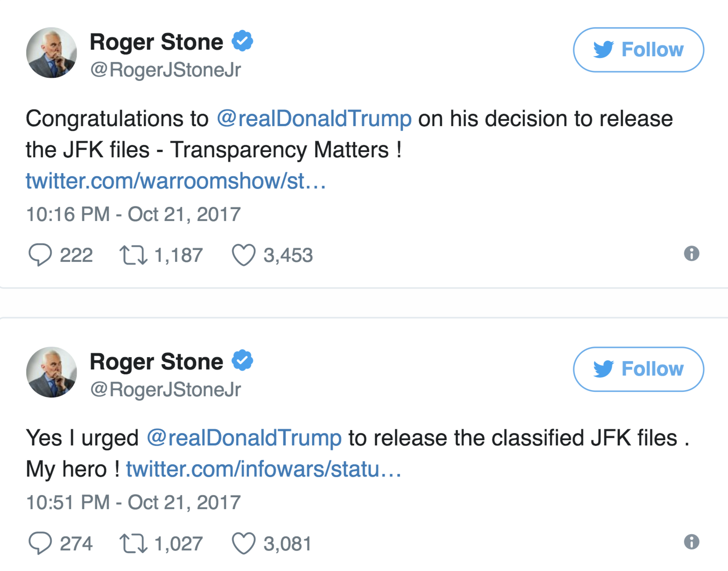Open the twitter.com/warroomshow link
The height and width of the screenshot is (571, 728).
point(176,181)
